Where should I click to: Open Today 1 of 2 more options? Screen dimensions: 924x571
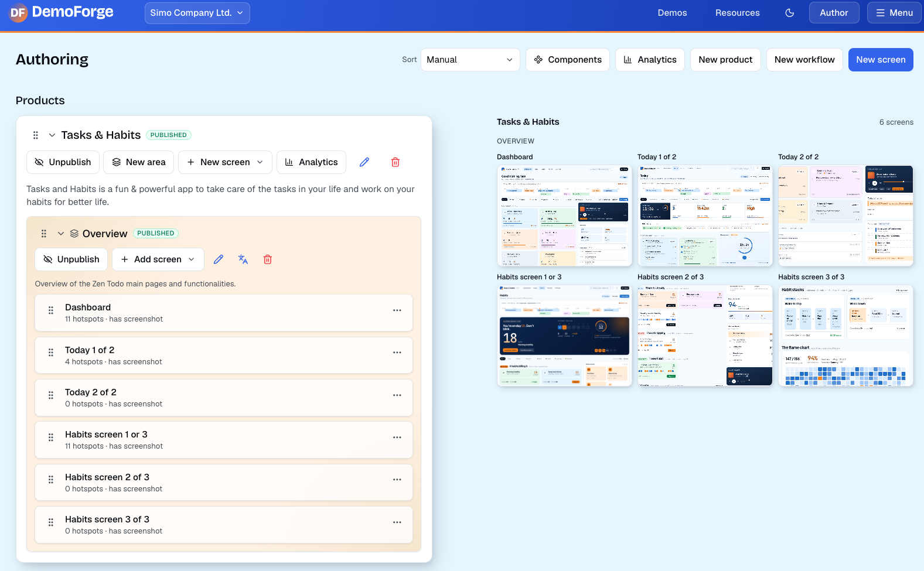397,353
